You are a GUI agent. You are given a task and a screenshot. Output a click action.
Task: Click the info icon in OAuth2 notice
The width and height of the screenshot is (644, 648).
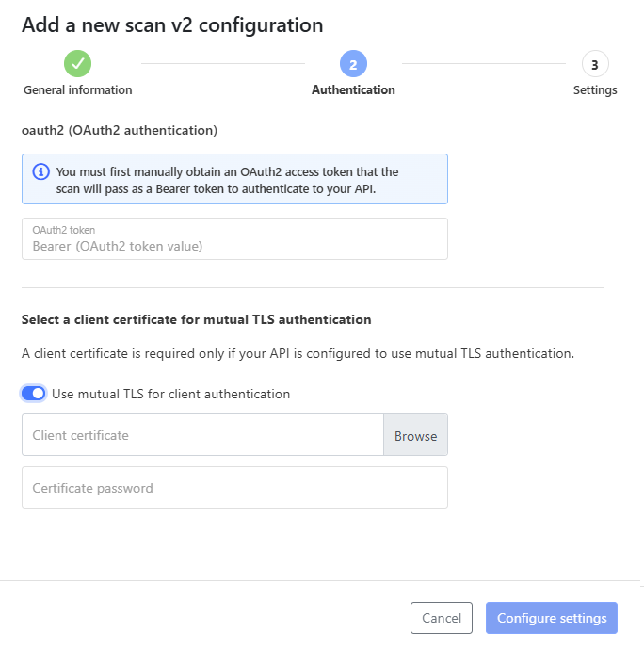pyautogui.click(x=40, y=171)
